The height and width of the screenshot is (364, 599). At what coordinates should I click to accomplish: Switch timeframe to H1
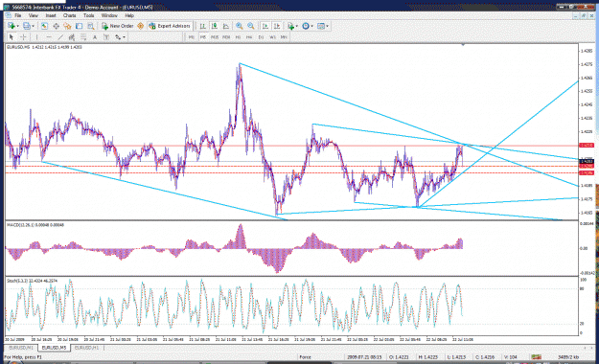pyautogui.click(x=238, y=37)
